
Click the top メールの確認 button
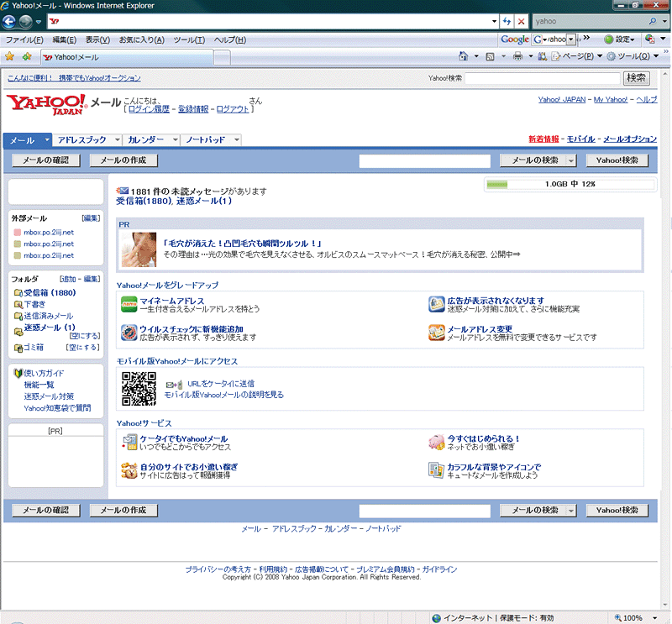(46, 160)
